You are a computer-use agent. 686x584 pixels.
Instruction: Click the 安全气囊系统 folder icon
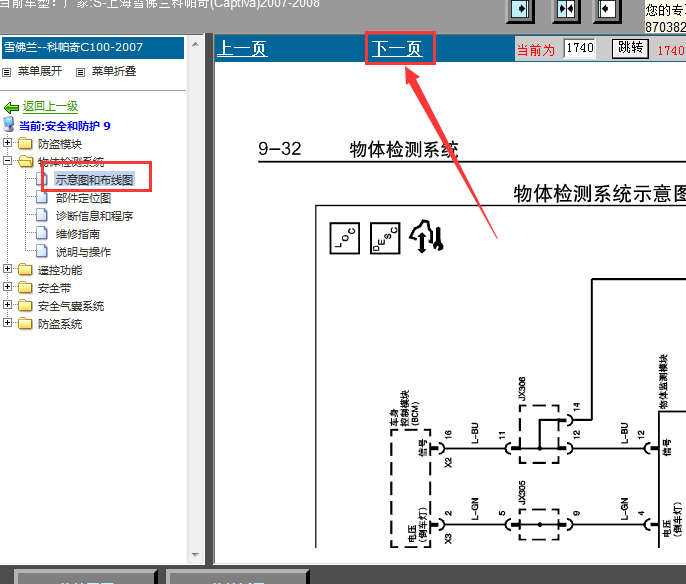tap(25, 305)
